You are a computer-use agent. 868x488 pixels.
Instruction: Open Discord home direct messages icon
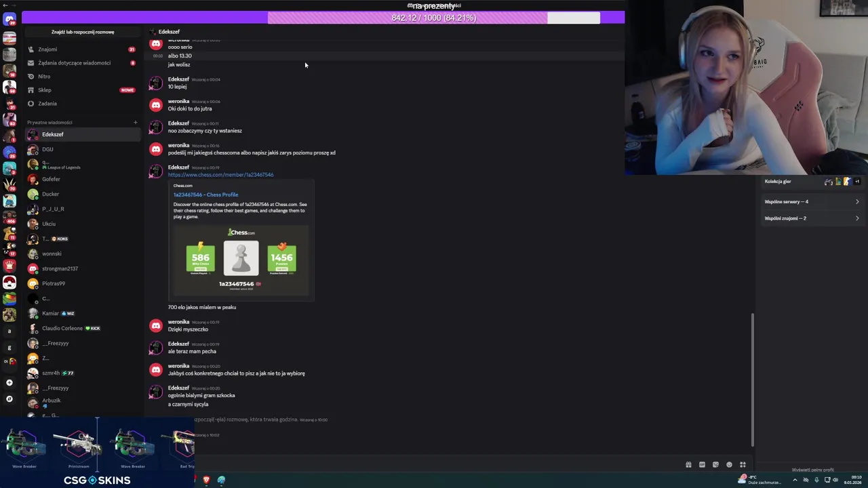pos(9,20)
